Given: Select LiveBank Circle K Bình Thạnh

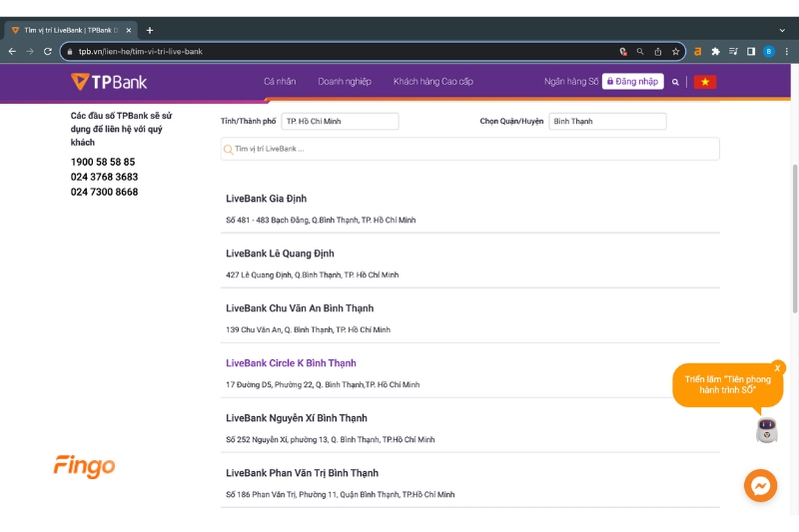Looking at the screenshot, I should (x=291, y=363).
